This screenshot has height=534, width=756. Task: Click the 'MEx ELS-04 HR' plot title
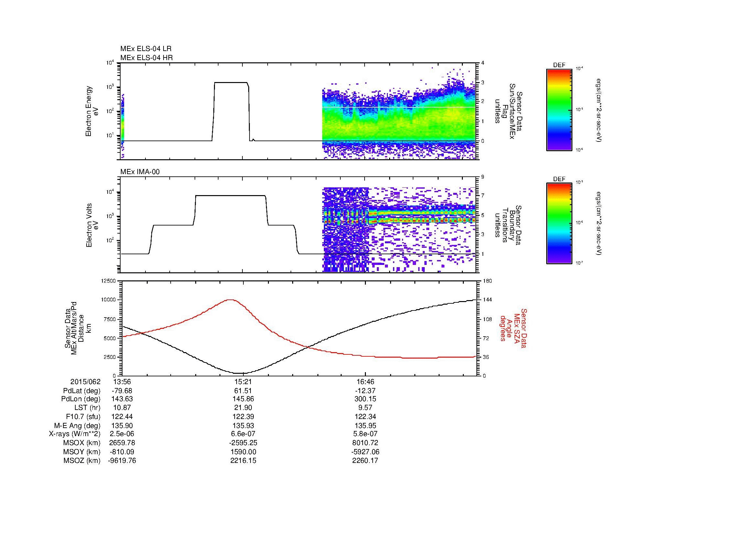[x=146, y=58]
